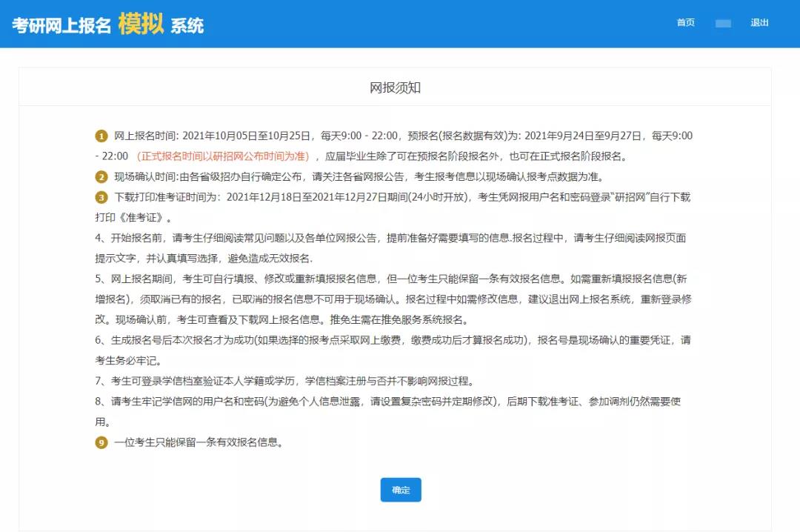
Task: Click the gold number 1 badge
Action: (x=101, y=136)
